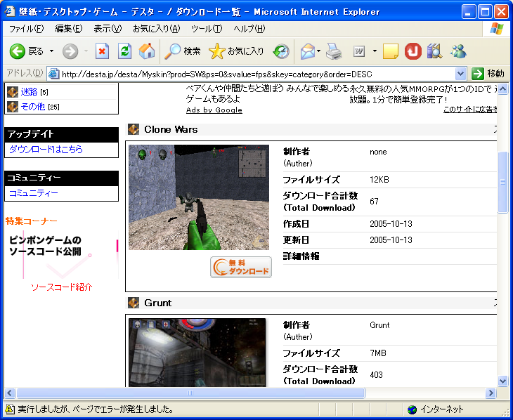Expand the address bar dropdown arrow
Screen dimensions: 513x420
click(460, 74)
